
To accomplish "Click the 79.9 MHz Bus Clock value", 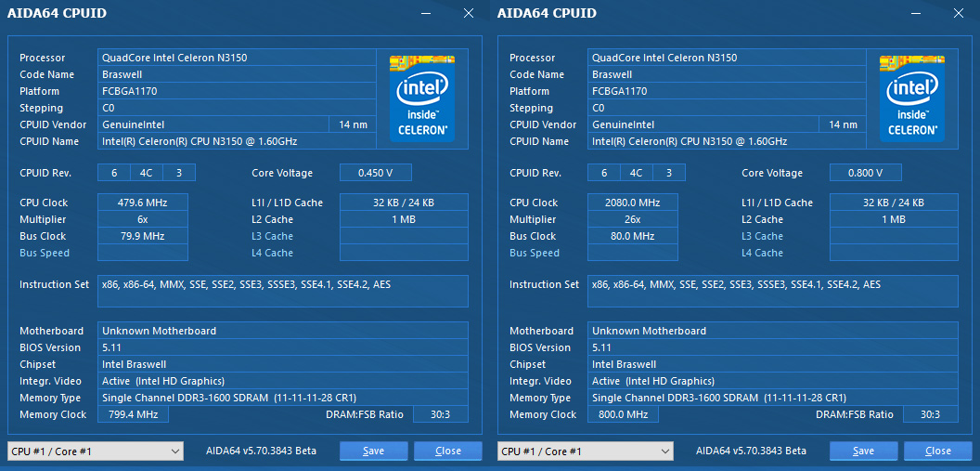I will pyautogui.click(x=143, y=236).
